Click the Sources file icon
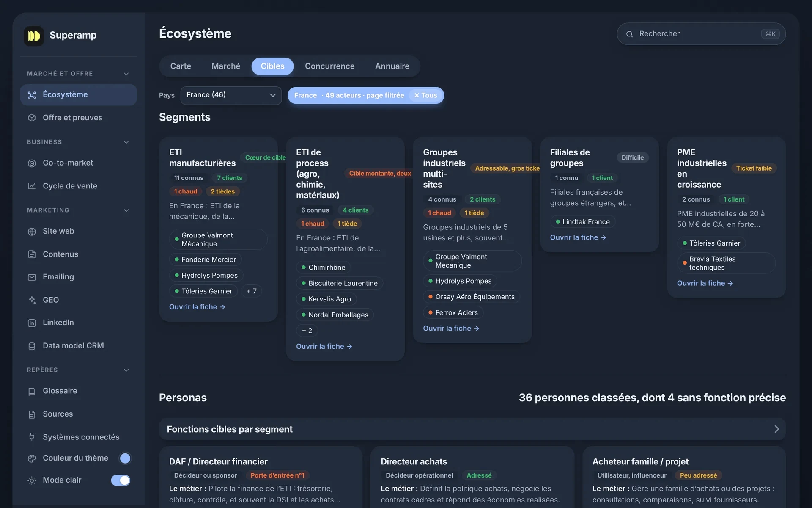Image resolution: width=812 pixels, height=508 pixels. (x=32, y=414)
